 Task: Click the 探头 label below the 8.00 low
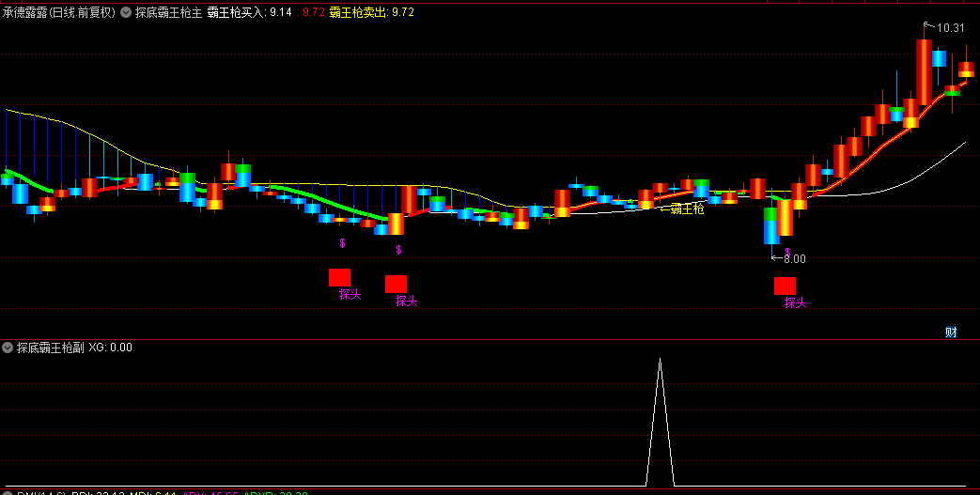click(796, 303)
